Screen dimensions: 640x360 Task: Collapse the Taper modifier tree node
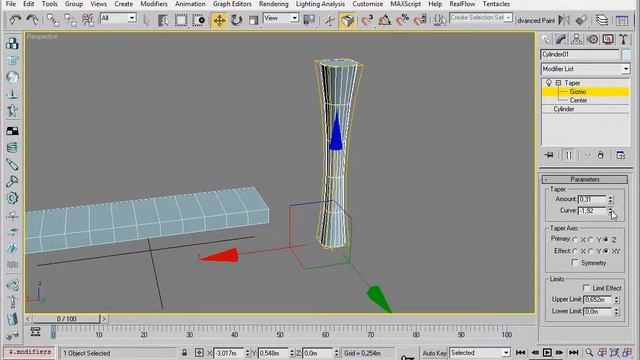[558, 83]
